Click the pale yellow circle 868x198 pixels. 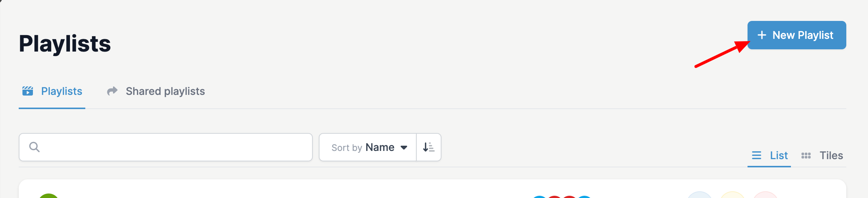point(733,195)
